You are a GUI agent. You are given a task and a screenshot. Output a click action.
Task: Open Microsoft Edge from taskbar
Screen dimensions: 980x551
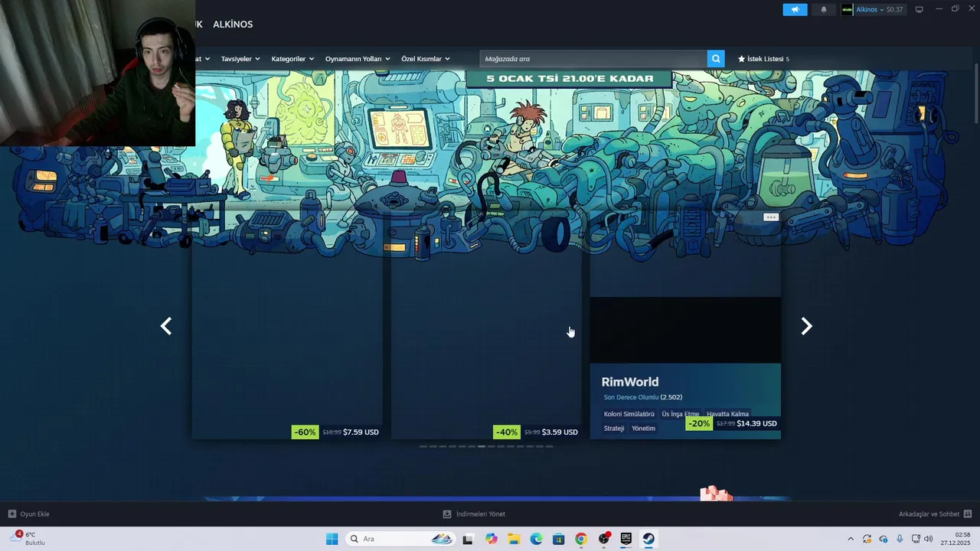coord(537,539)
